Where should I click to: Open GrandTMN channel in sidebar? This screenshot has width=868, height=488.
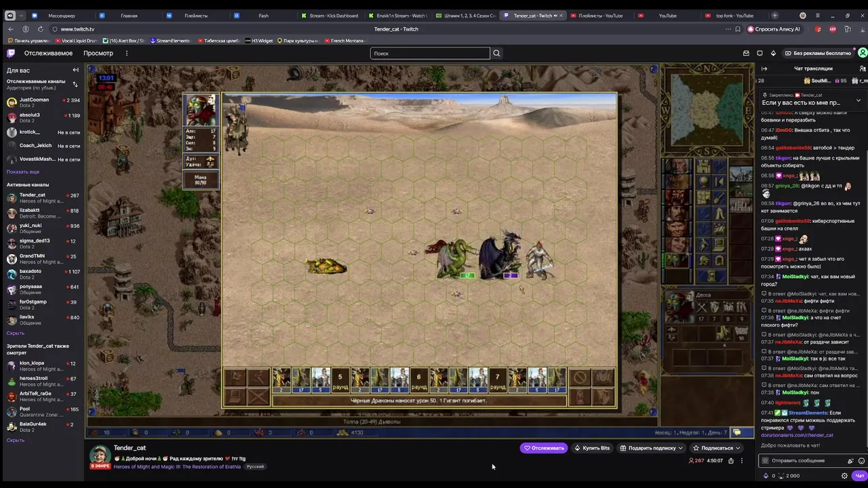coord(43,259)
